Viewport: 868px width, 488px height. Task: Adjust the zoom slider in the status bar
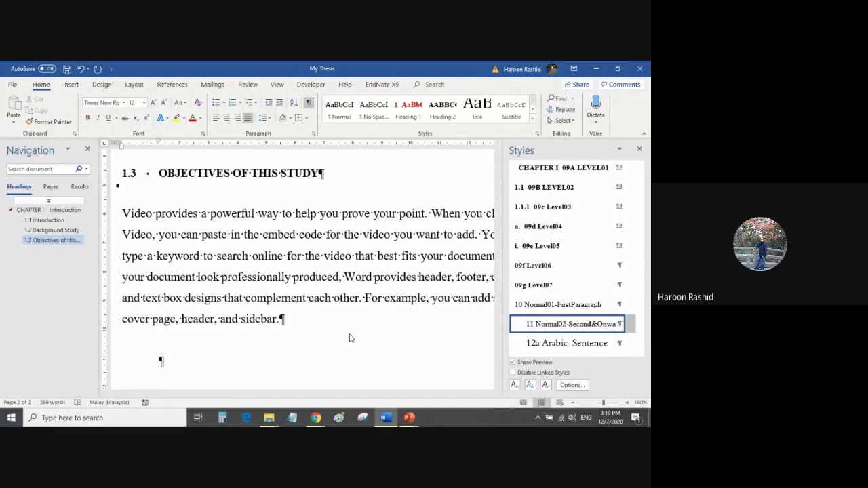603,403
